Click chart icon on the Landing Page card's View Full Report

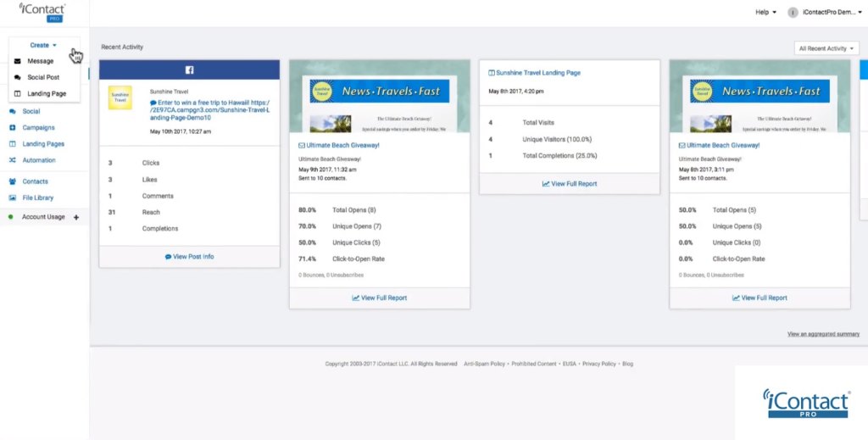coord(546,184)
